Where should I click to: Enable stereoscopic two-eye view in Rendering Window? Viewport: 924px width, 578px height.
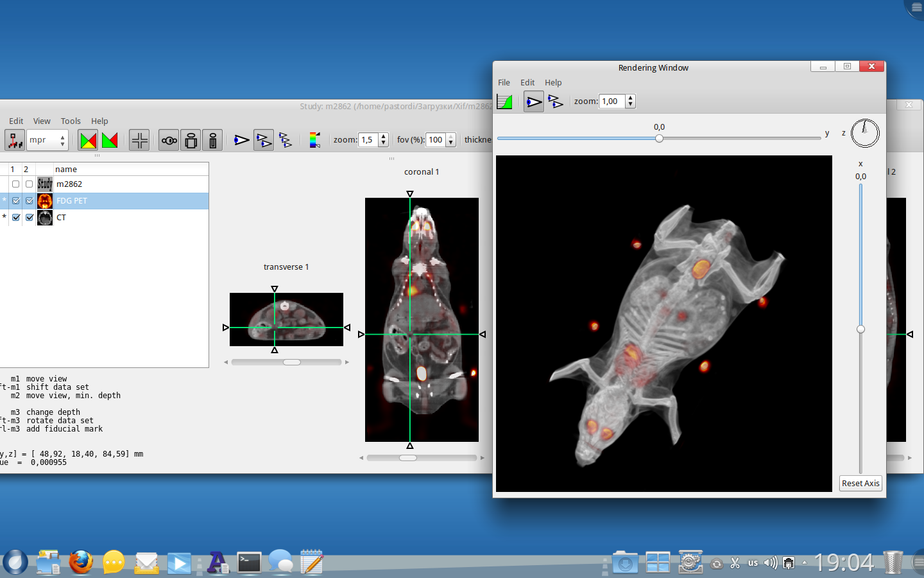(x=556, y=101)
